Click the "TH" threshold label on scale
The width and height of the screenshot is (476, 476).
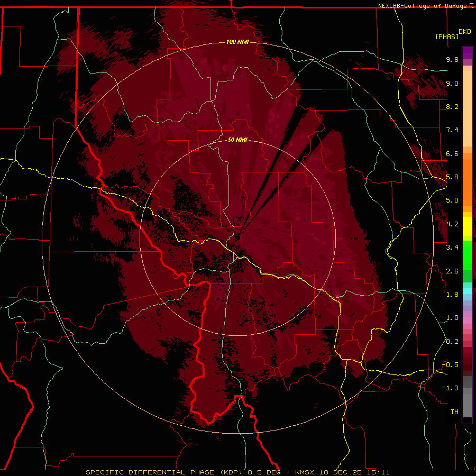(x=454, y=411)
